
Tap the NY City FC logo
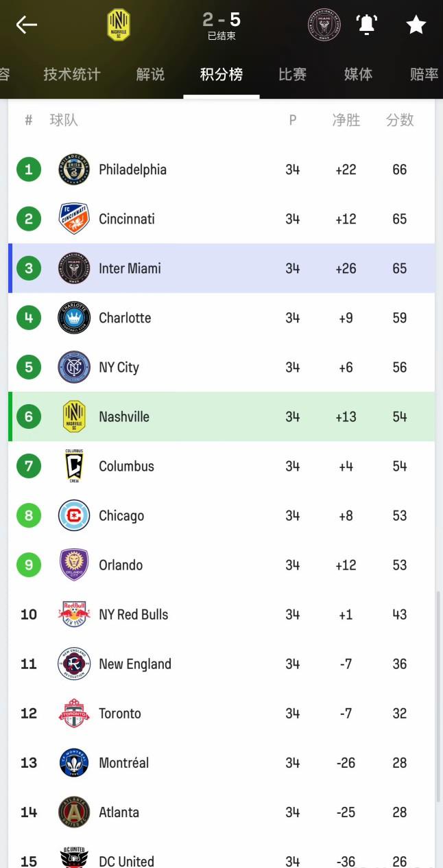pyautogui.click(x=74, y=367)
